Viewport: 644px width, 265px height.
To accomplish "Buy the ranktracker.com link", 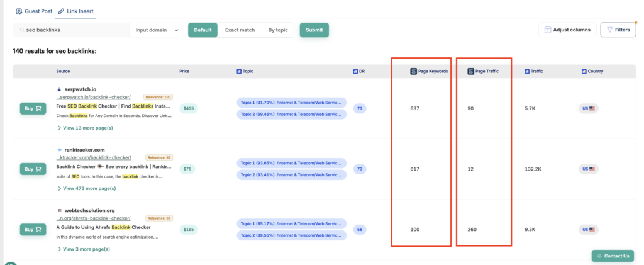I will pyautogui.click(x=33, y=169).
